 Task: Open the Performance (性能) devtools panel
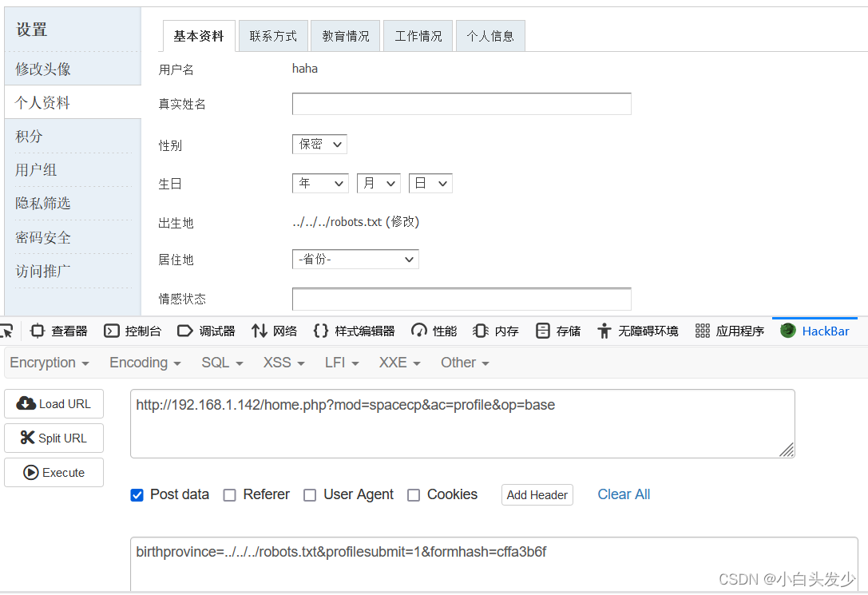coord(434,331)
